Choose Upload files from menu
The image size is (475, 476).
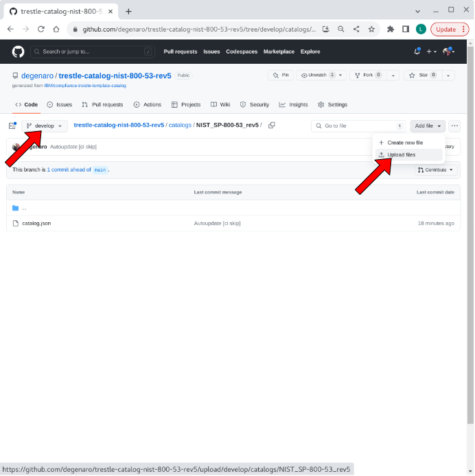tap(408, 155)
